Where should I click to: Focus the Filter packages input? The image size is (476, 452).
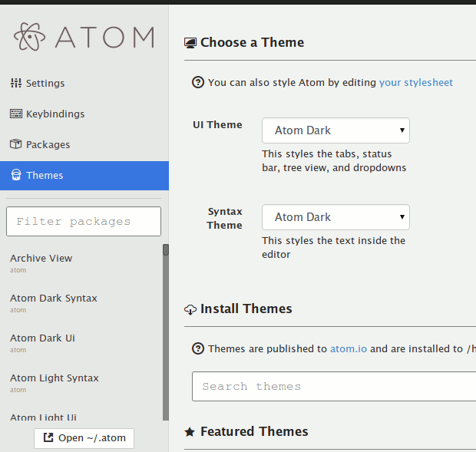(84, 221)
